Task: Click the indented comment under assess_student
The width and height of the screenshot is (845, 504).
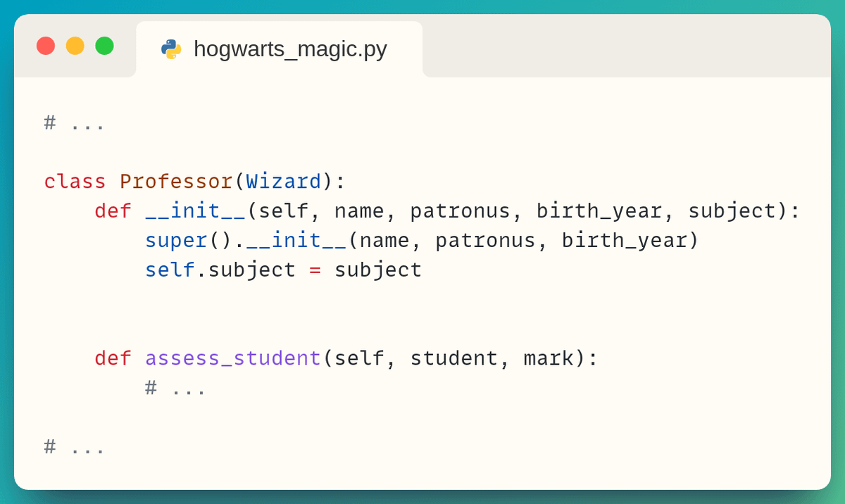Action: coord(175,388)
